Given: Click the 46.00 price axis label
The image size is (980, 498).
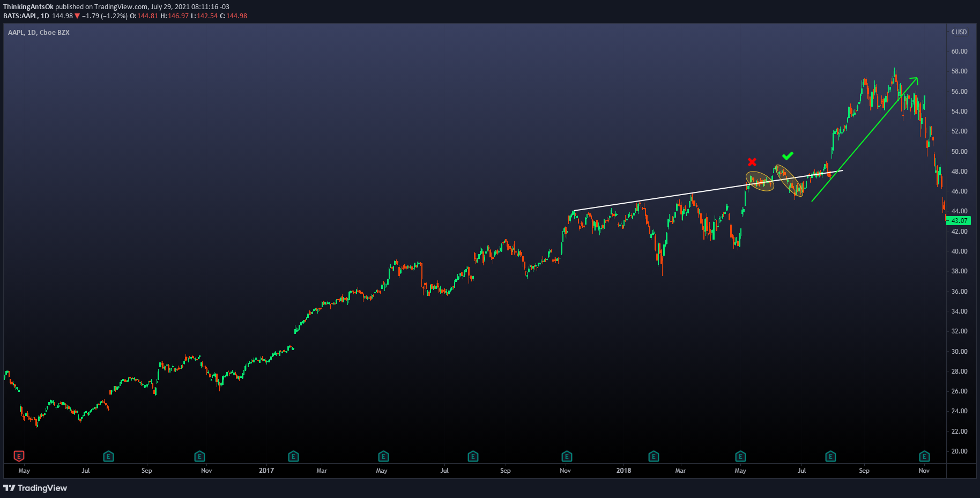Looking at the screenshot, I should [959, 191].
